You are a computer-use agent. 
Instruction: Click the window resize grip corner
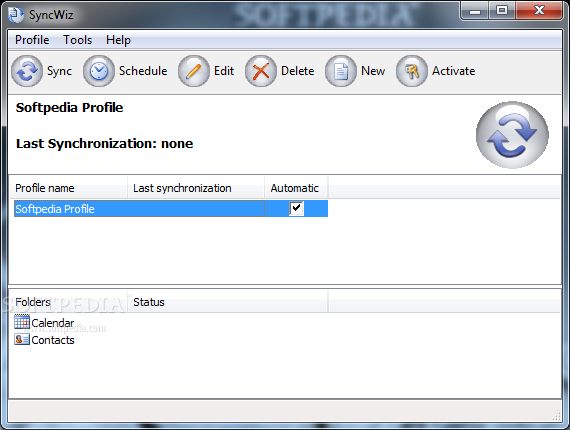557,417
